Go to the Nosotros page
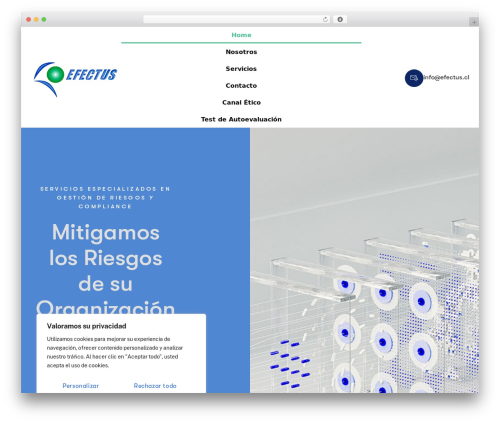Viewport: 500px width, 423px height. pyautogui.click(x=241, y=52)
